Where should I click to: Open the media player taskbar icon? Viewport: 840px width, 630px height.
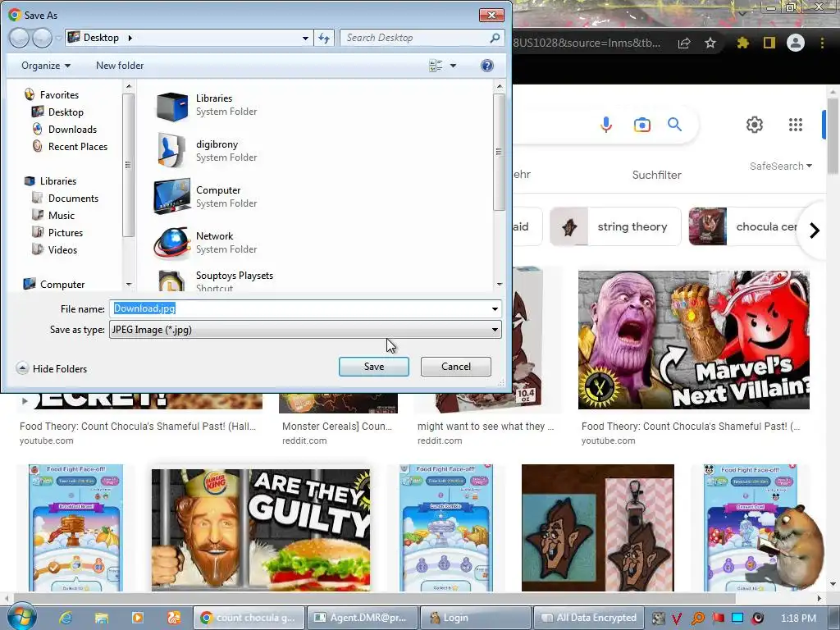pyautogui.click(x=137, y=618)
